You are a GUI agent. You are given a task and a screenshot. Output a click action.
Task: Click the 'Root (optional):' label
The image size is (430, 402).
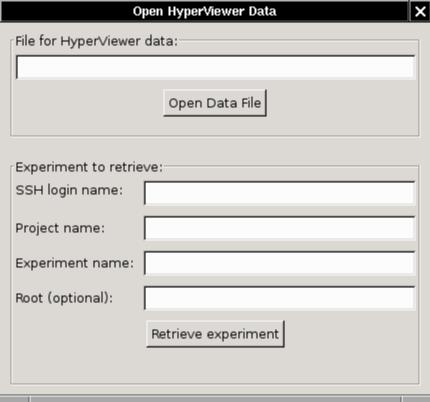pyautogui.click(x=64, y=298)
